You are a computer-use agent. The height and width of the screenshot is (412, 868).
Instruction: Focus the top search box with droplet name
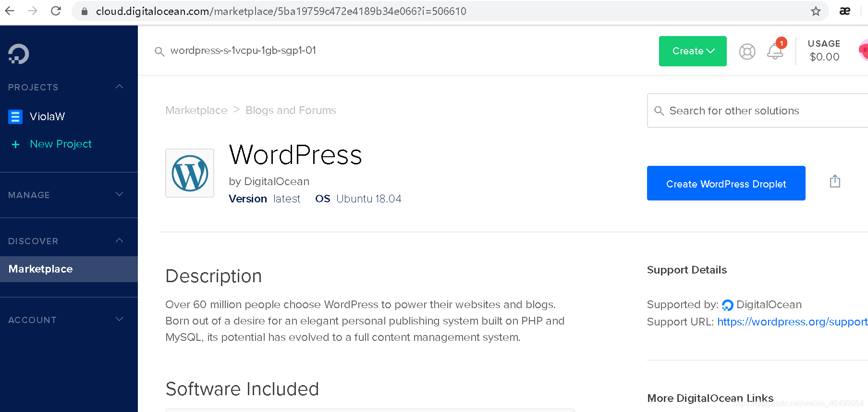(243, 50)
